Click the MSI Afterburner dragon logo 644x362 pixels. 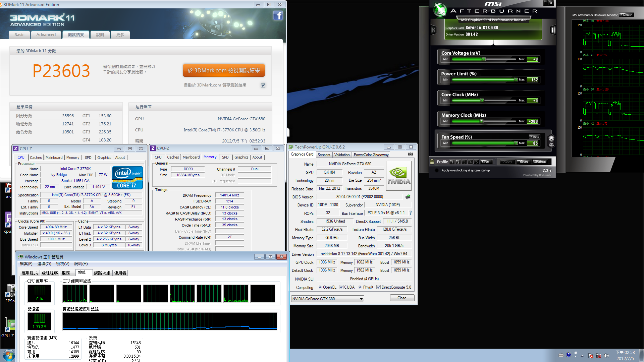click(440, 10)
